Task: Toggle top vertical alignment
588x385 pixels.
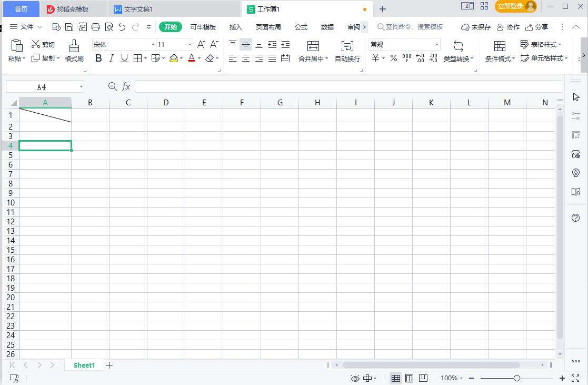Action: 233,44
